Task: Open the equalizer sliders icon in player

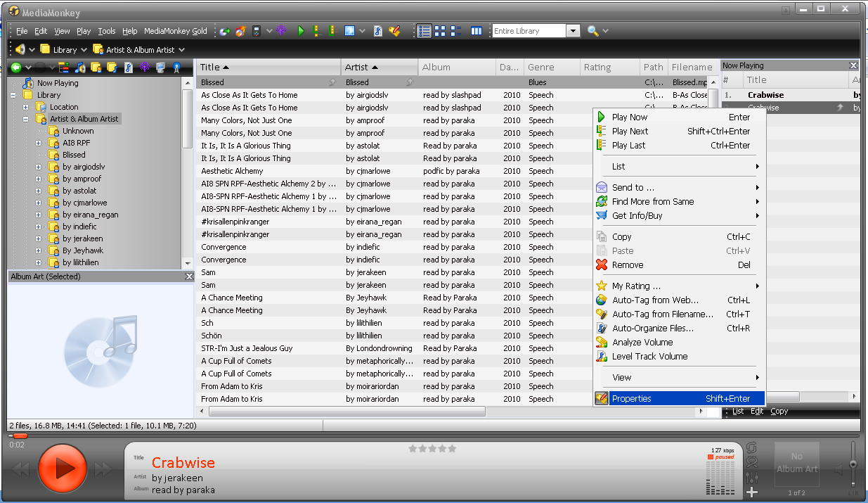Action: point(752,478)
